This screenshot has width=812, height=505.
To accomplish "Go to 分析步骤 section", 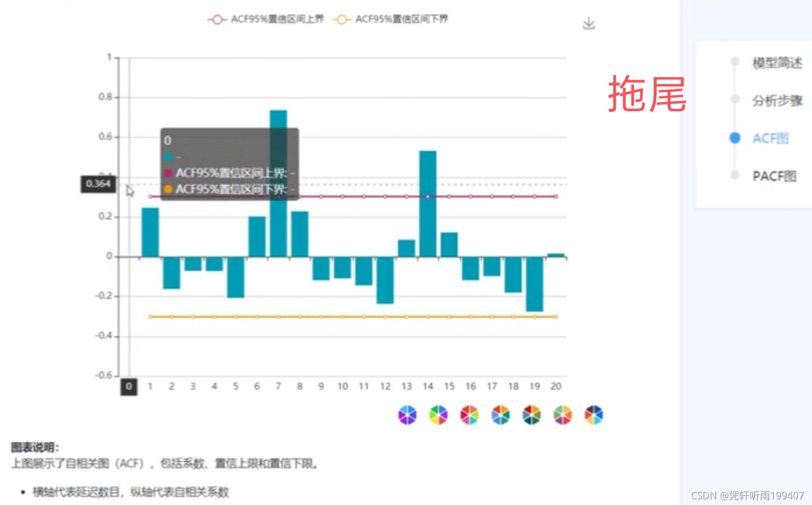I will tap(777, 100).
